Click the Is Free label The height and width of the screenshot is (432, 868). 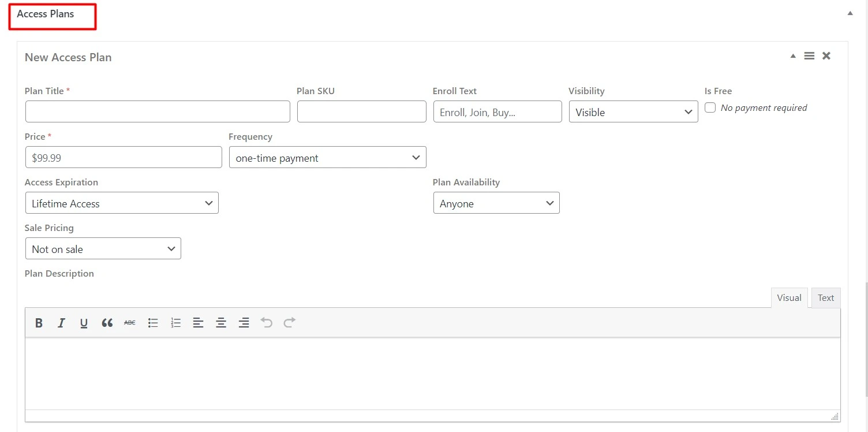click(x=718, y=91)
